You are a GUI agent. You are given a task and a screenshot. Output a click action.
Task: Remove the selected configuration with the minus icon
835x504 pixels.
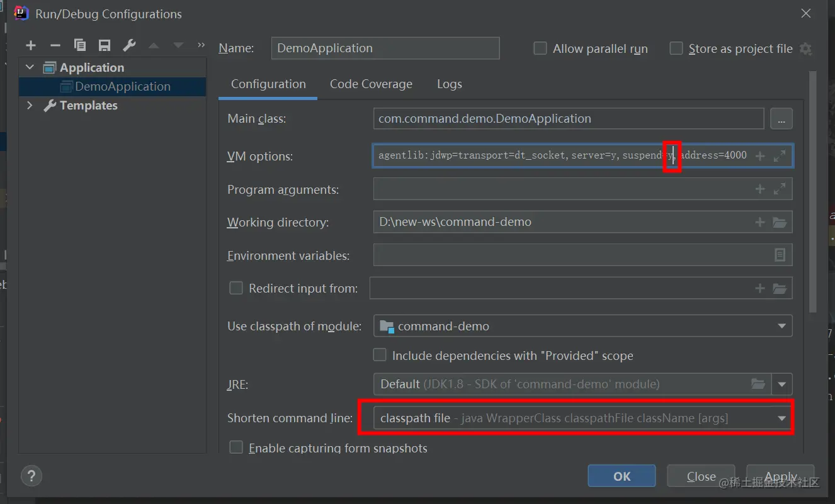(55, 45)
